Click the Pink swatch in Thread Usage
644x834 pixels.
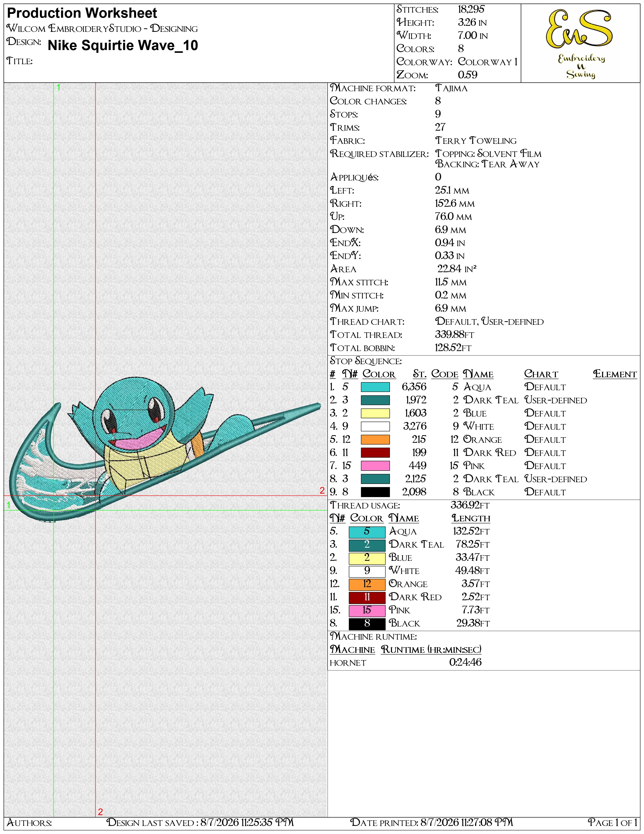[367, 611]
